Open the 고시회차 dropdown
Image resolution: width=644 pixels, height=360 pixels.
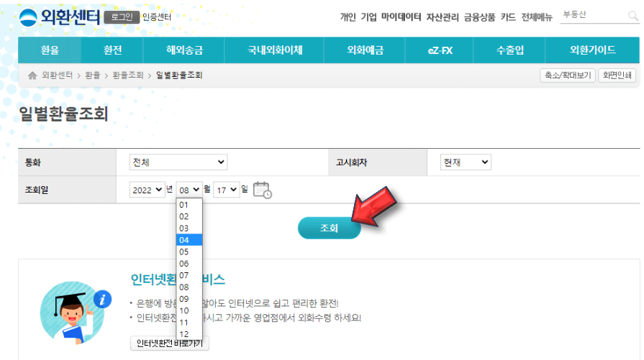click(x=466, y=162)
